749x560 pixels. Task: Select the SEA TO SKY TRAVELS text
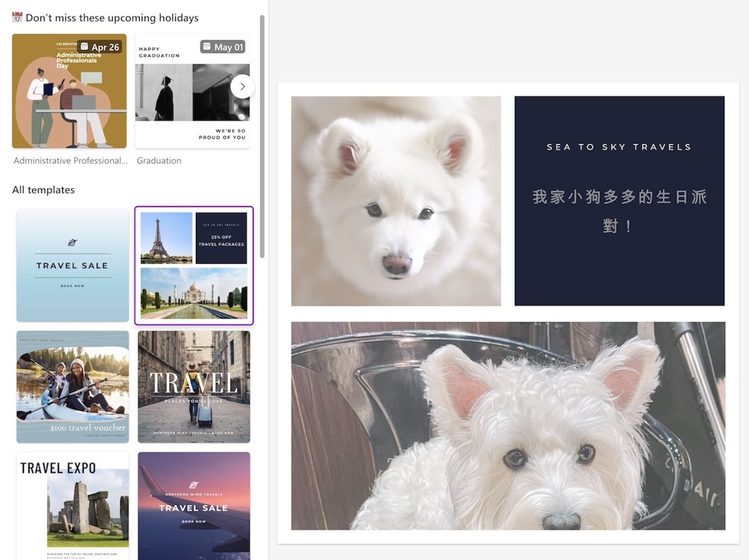point(619,147)
